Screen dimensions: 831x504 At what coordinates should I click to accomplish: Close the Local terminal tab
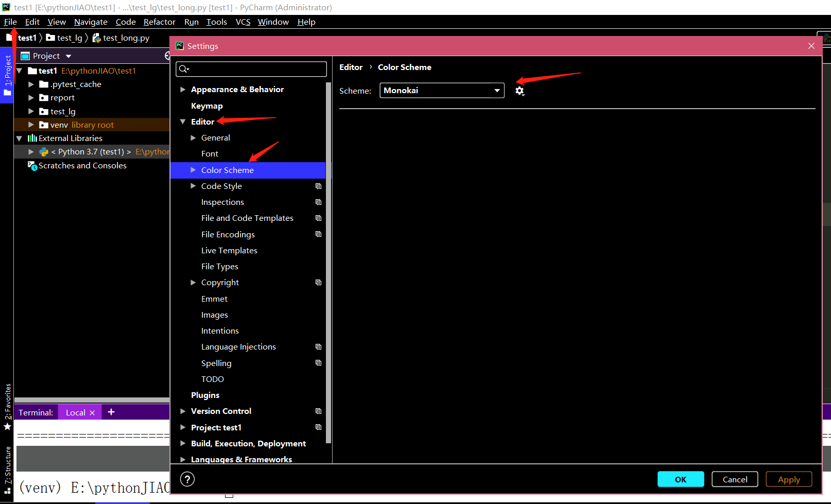[92, 413]
